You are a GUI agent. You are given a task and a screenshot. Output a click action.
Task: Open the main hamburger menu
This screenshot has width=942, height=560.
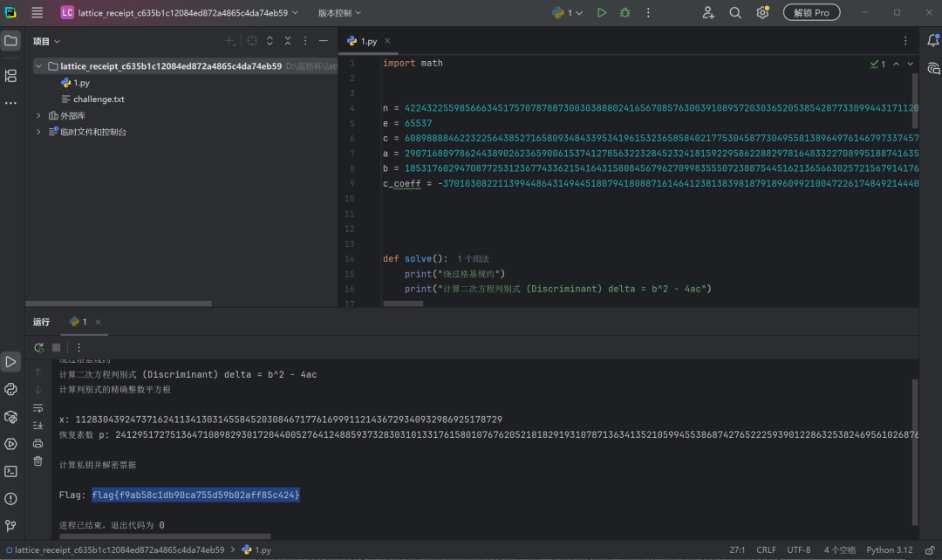pos(38,12)
